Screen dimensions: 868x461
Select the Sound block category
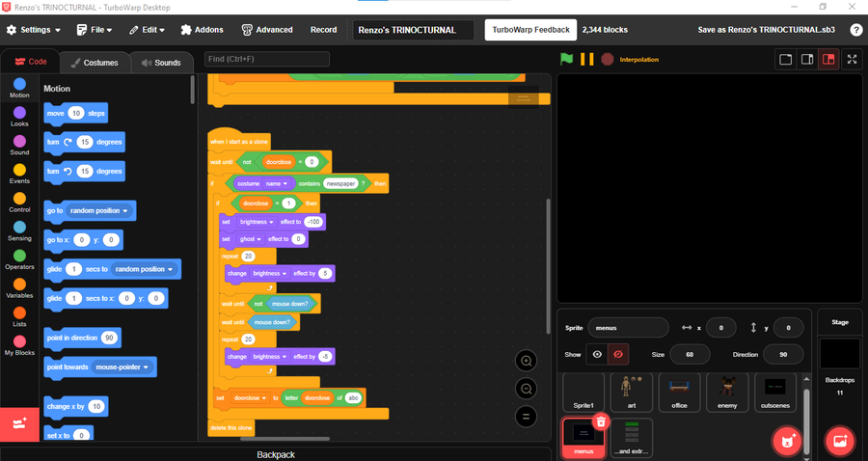tap(19, 145)
